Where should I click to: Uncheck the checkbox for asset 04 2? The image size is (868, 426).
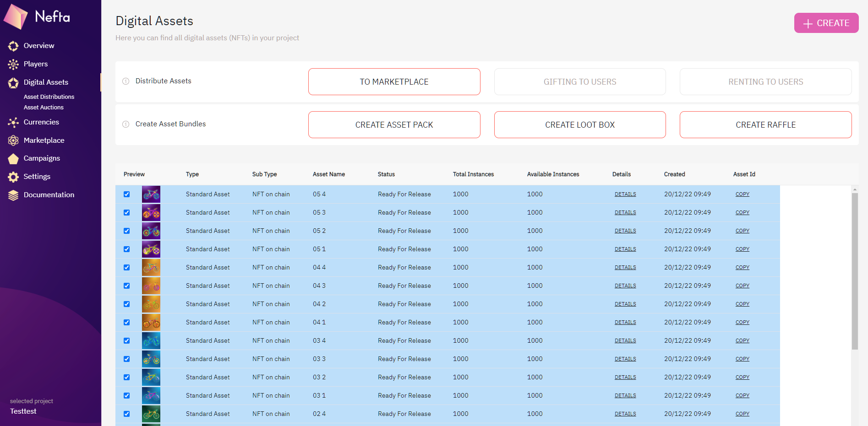pos(127,304)
